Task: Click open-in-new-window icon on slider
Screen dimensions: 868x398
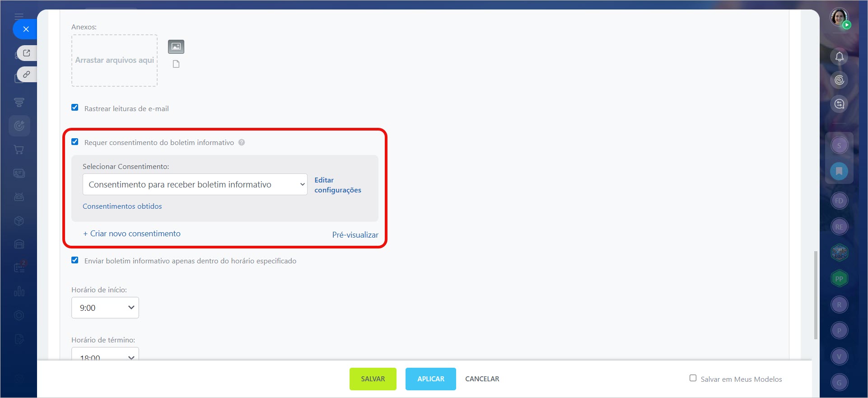Action: click(x=27, y=53)
